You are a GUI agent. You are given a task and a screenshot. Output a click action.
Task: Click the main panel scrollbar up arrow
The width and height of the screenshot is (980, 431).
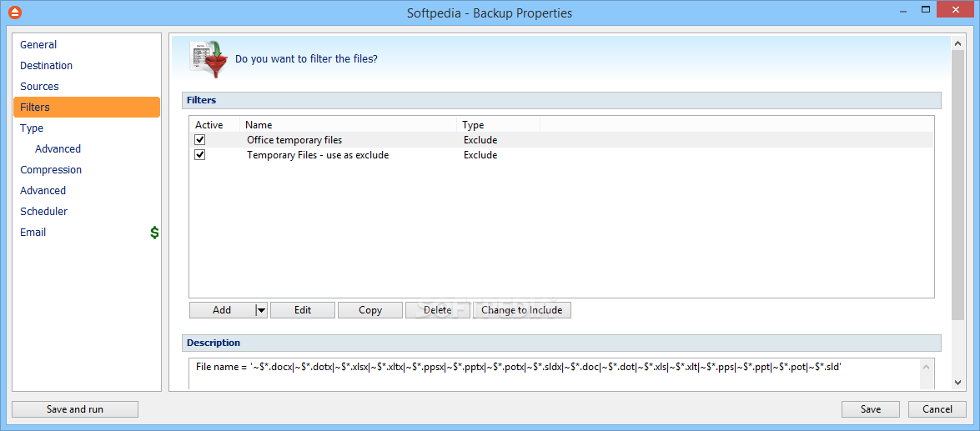tap(957, 43)
